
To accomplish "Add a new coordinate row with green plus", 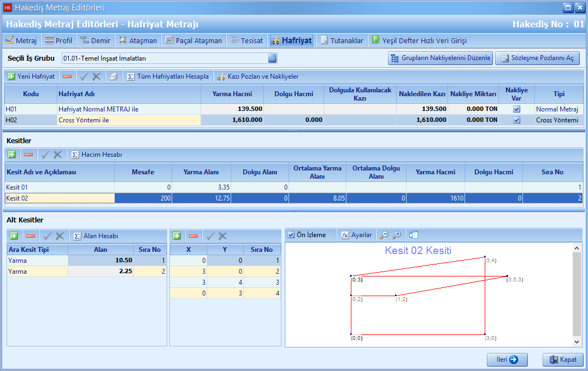I will pos(177,236).
